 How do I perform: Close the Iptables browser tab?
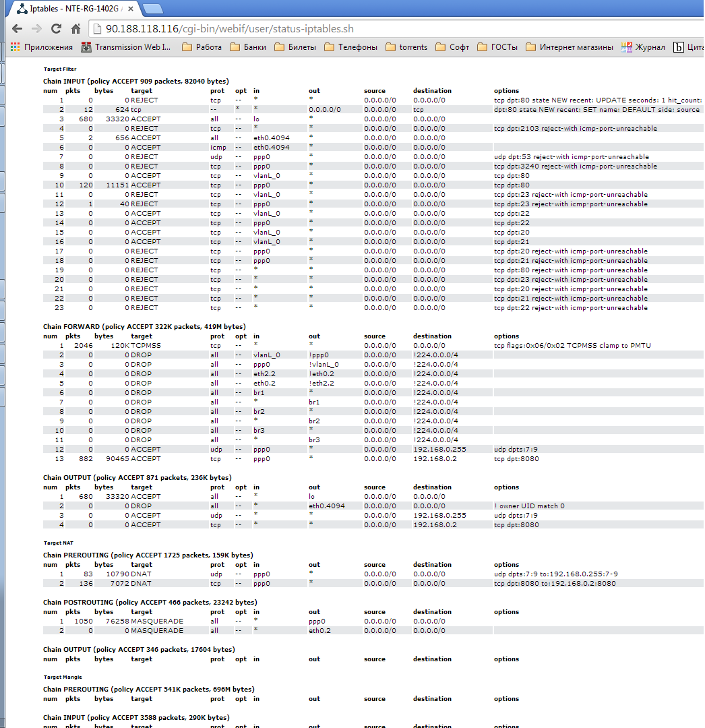point(131,9)
